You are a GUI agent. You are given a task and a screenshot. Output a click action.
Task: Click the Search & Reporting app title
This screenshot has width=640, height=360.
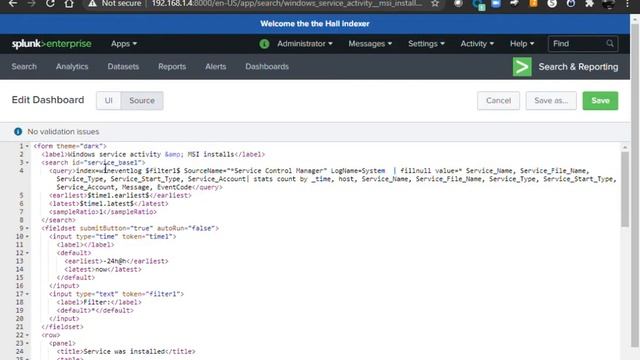pyautogui.click(x=578, y=67)
